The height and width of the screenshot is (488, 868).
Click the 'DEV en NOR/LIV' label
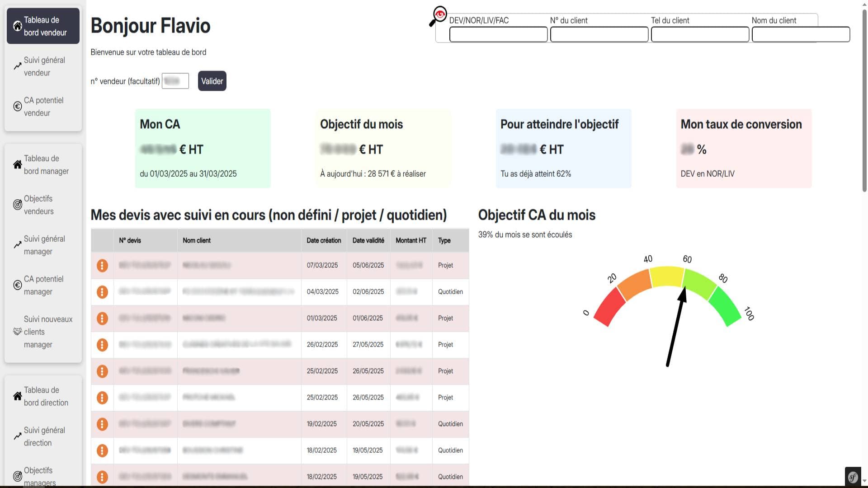click(x=708, y=174)
